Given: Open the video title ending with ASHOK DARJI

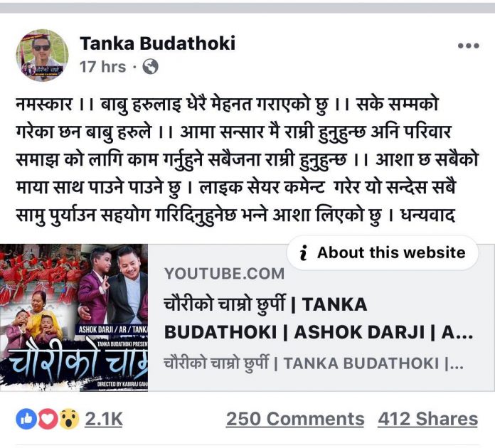Looking at the screenshot, I should pyautogui.click(x=319, y=319).
